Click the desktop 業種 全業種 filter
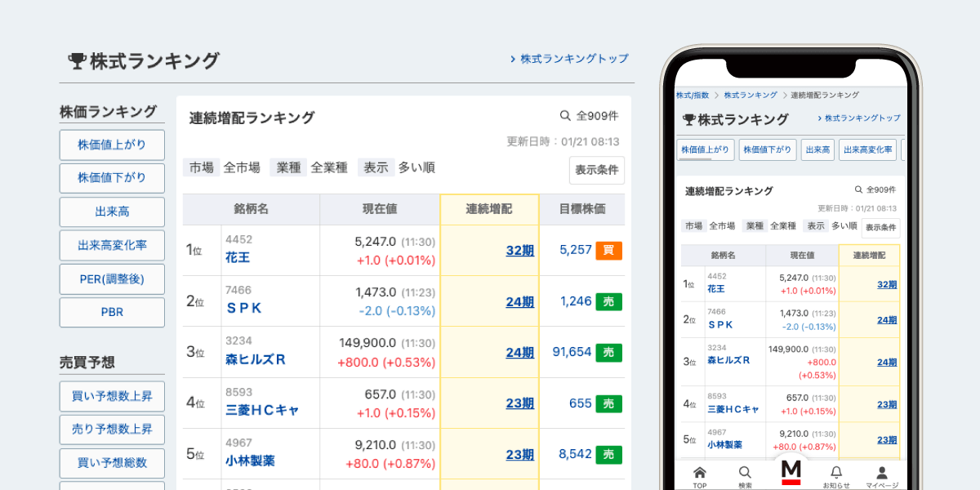This screenshot has width=980, height=490. [x=310, y=167]
